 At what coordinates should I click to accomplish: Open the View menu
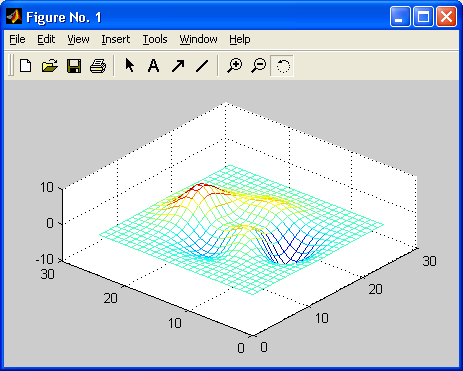click(x=78, y=39)
